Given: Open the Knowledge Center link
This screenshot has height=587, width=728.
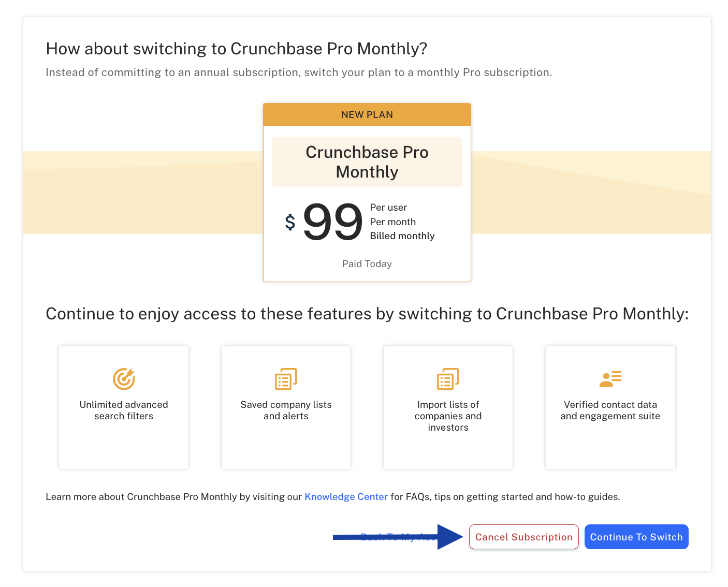Looking at the screenshot, I should (x=346, y=496).
